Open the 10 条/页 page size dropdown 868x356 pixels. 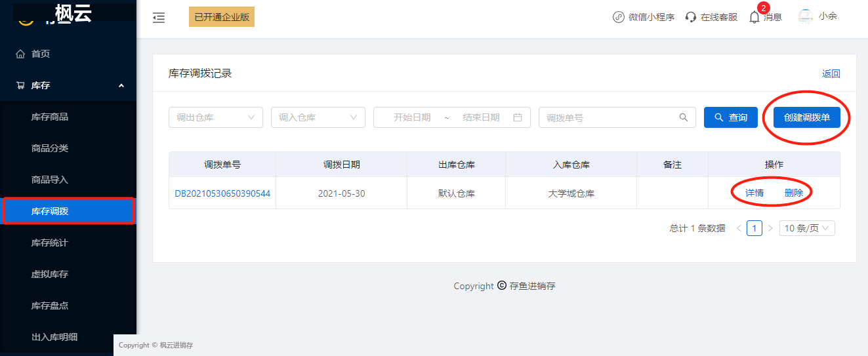(x=807, y=228)
